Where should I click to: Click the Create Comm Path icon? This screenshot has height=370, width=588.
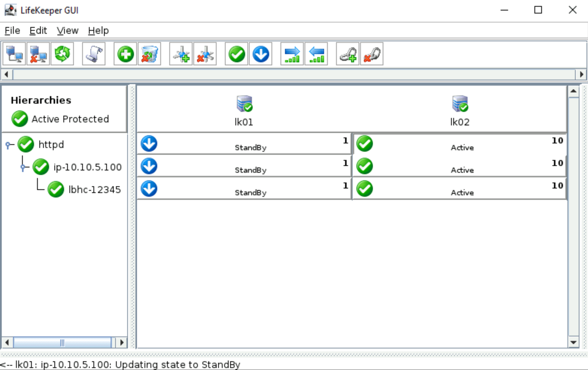[x=181, y=55]
